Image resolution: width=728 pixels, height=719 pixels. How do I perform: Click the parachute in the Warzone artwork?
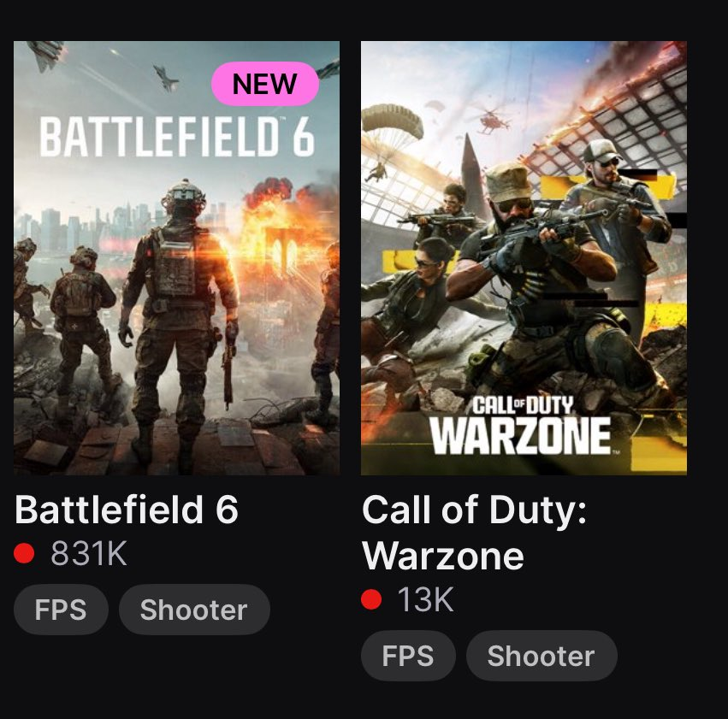click(x=391, y=126)
